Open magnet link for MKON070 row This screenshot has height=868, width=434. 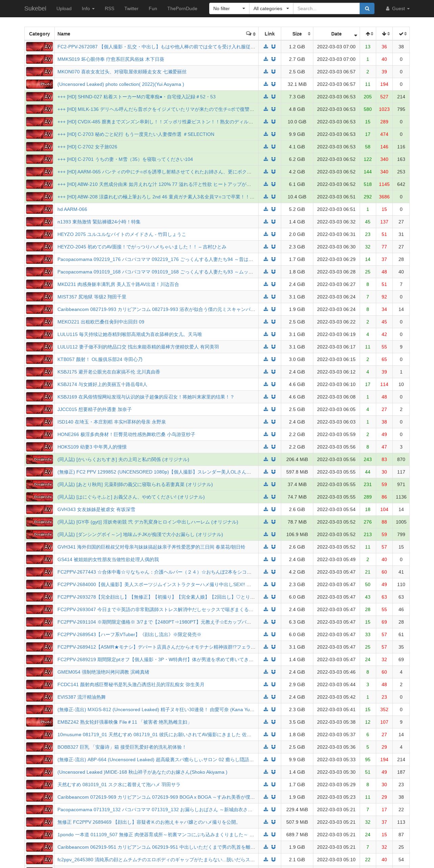click(273, 72)
